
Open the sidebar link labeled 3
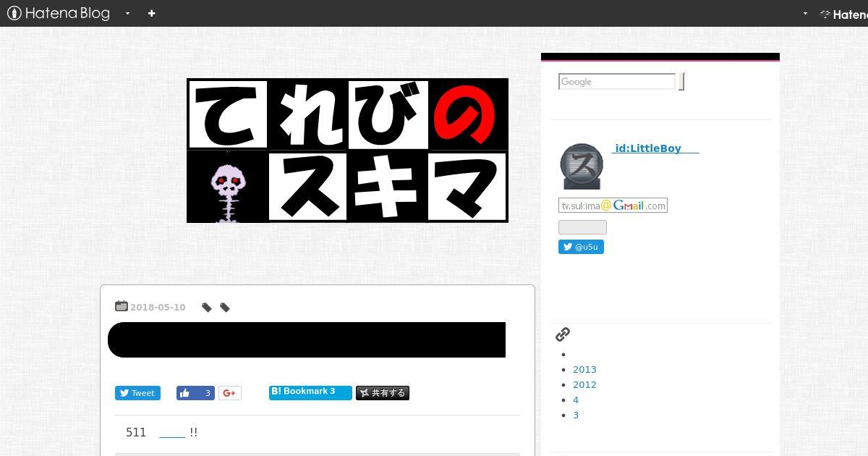[x=576, y=415]
